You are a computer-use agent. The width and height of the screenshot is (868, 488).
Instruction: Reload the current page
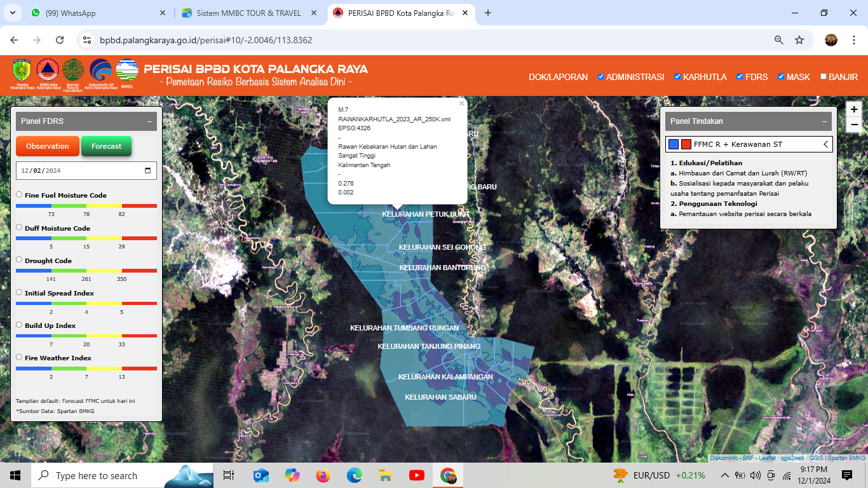(x=60, y=40)
